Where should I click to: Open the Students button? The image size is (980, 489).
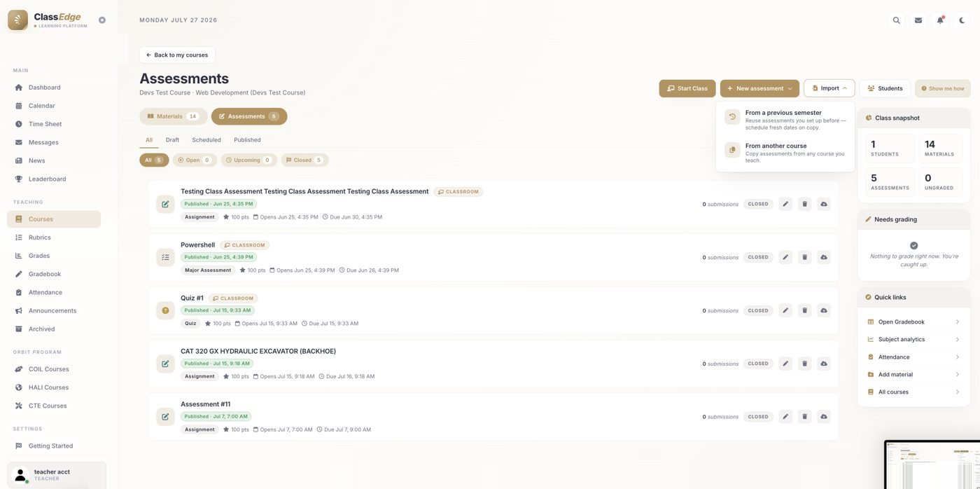click(x=885, y=88)
